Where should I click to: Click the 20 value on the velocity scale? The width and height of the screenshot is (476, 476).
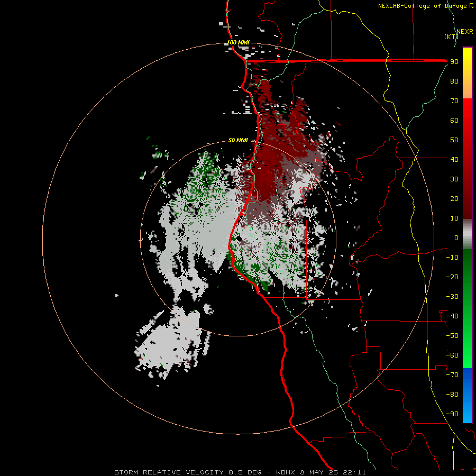pyautogui.click(x=454, y=198)
